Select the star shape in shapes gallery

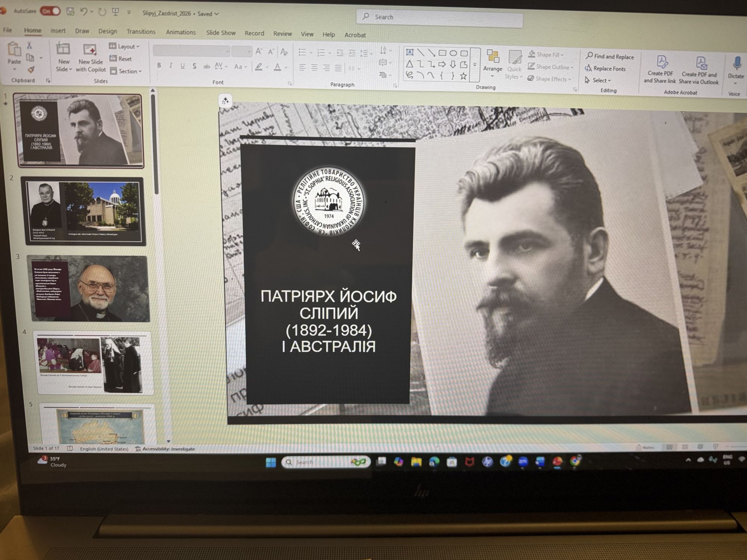(x=463, y=76)
